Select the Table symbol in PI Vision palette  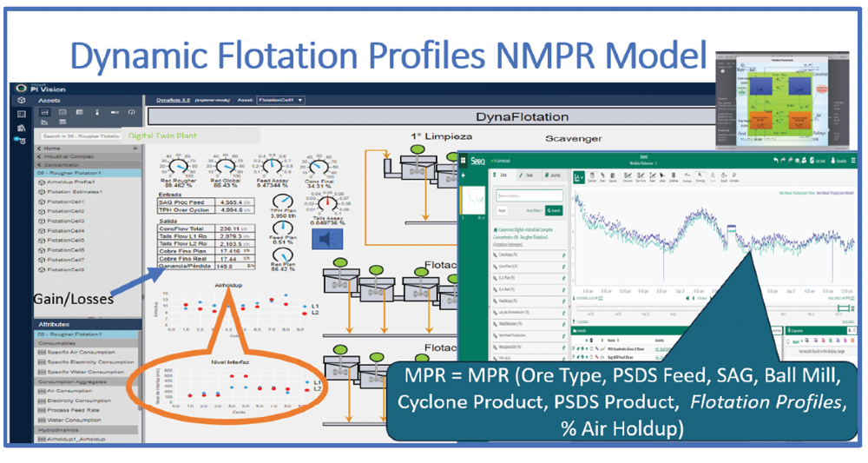tap(80, 112)
